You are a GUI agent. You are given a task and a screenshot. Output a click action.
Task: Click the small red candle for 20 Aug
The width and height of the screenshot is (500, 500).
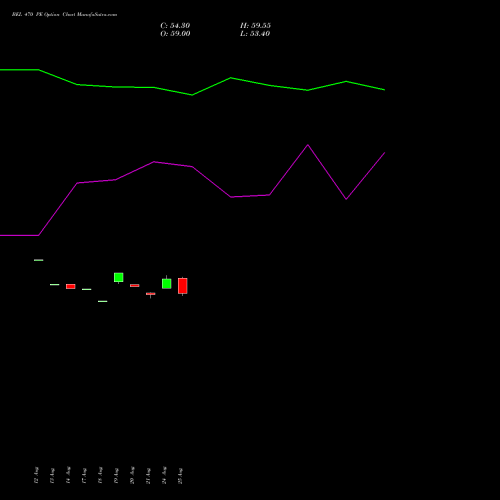(135, 285)
